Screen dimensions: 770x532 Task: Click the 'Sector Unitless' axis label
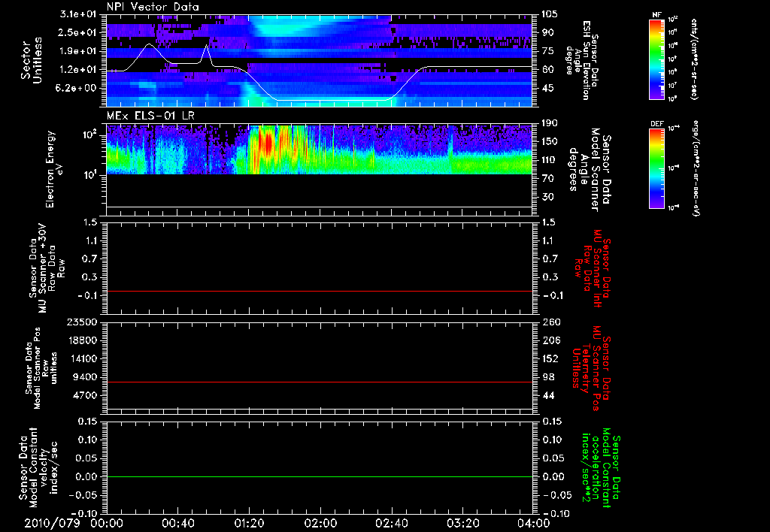tap(32, 60)
